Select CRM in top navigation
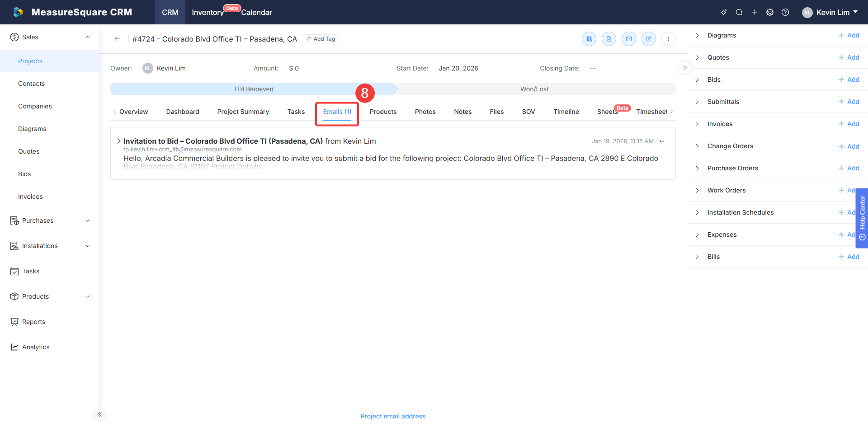This screenshot has width=868, height=427. pyautogui.click(x=170, y=12)
